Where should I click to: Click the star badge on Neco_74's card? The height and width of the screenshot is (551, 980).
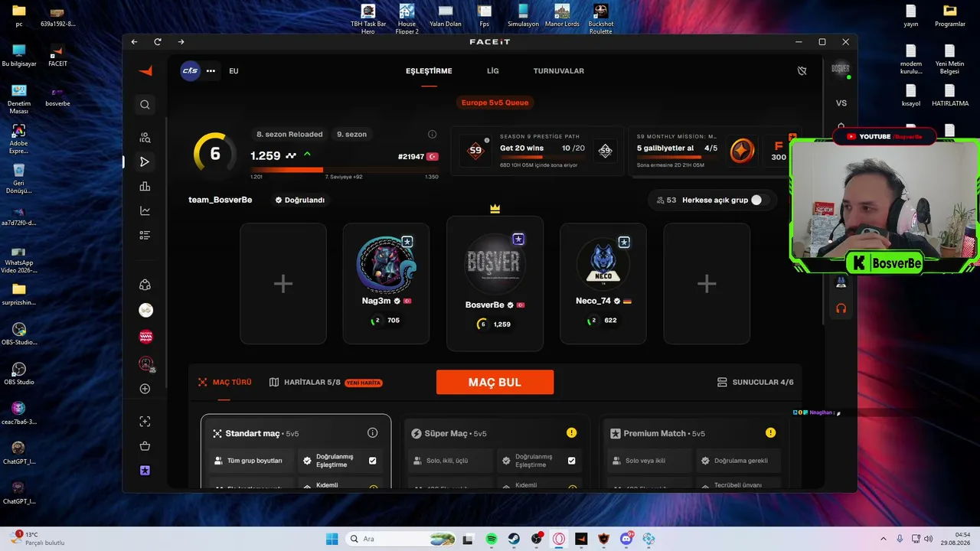click(624, 242)
